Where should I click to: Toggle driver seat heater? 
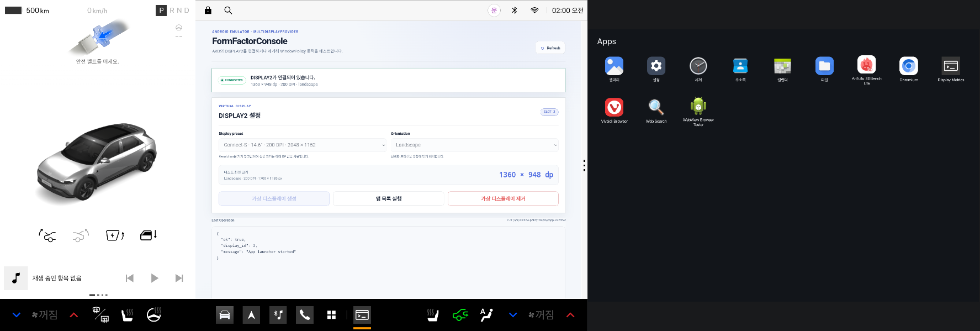coord(128,315)
